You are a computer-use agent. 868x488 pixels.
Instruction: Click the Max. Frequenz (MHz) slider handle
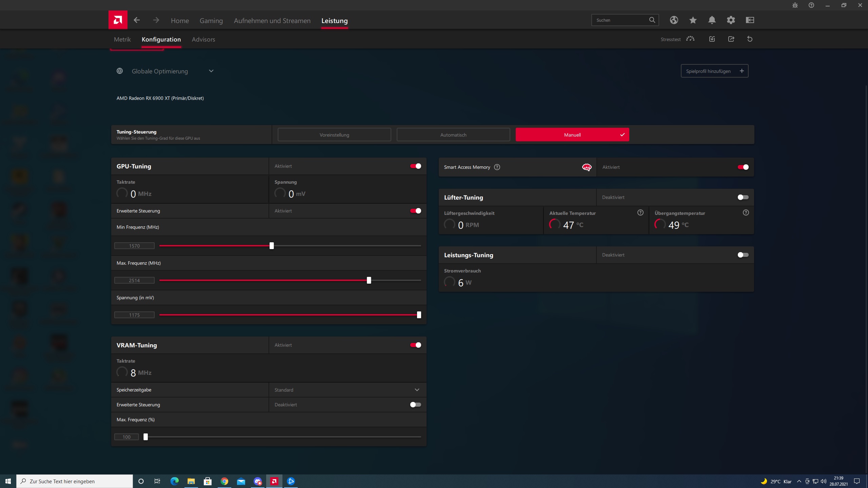click(x=369, y=280)
